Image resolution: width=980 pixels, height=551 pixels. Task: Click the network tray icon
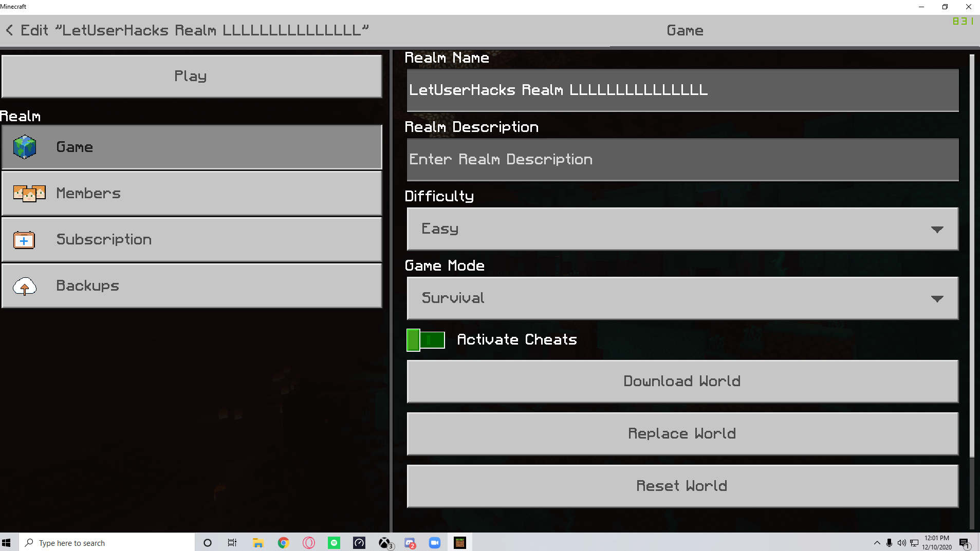[914, 543]
